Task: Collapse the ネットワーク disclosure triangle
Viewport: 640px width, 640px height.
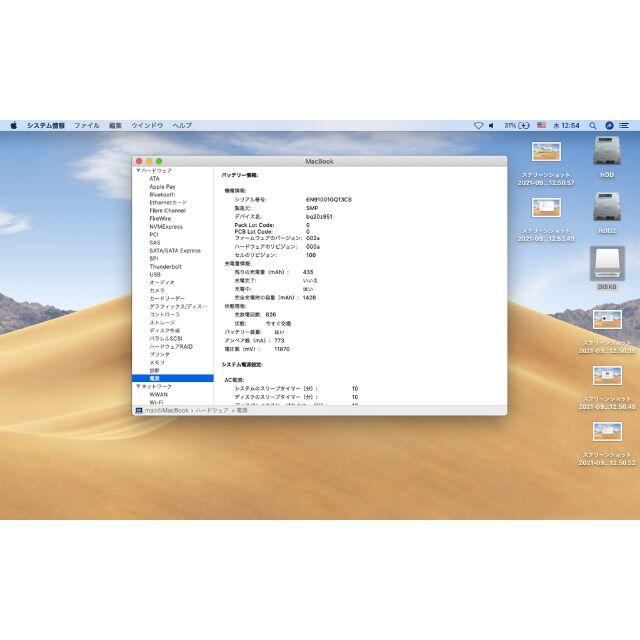Action: point(138,386)
